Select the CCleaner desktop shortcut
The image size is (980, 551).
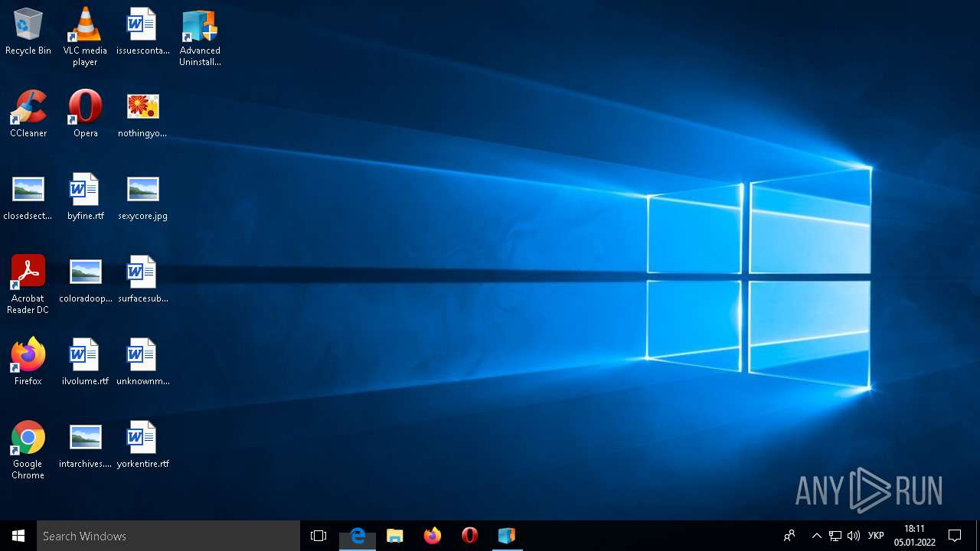tap(28, 115)
